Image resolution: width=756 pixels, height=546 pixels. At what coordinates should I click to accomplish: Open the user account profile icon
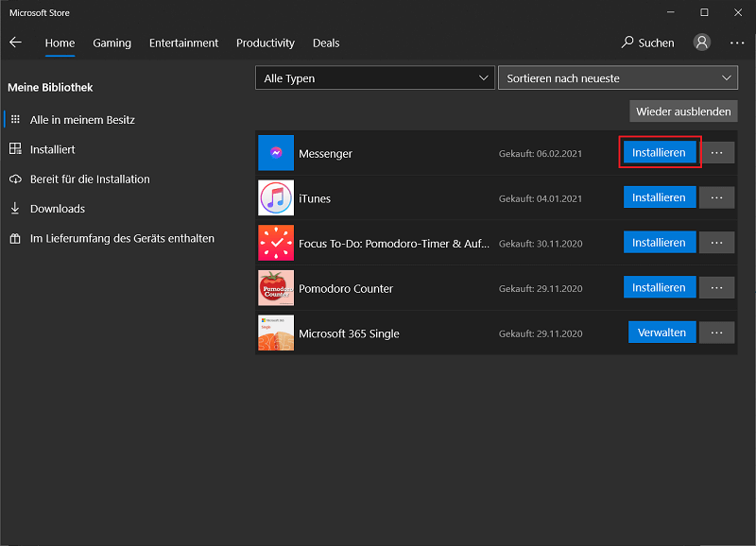701,43
